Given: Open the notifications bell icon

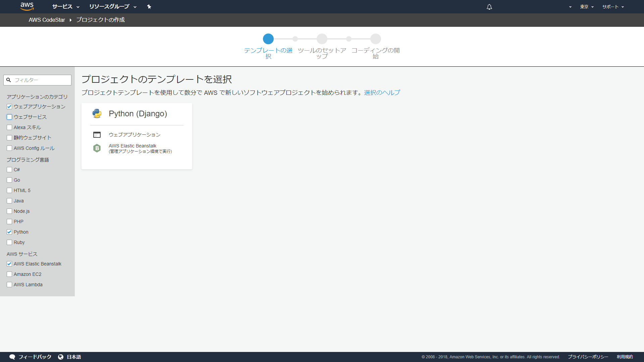Looking at the screenshot, I should pyautogui.click(x=489, y=7).
